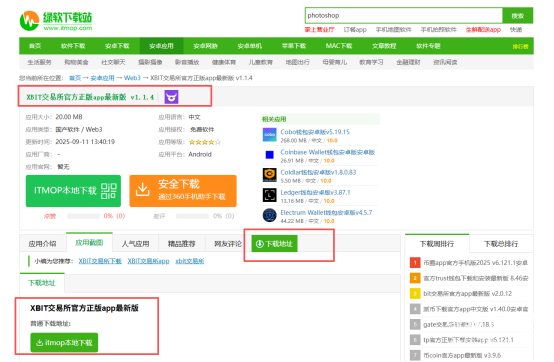The height and width of the screenshot is (362, 554).
Task: Click the gray 差评 dislike label
Action: [159, 216]
